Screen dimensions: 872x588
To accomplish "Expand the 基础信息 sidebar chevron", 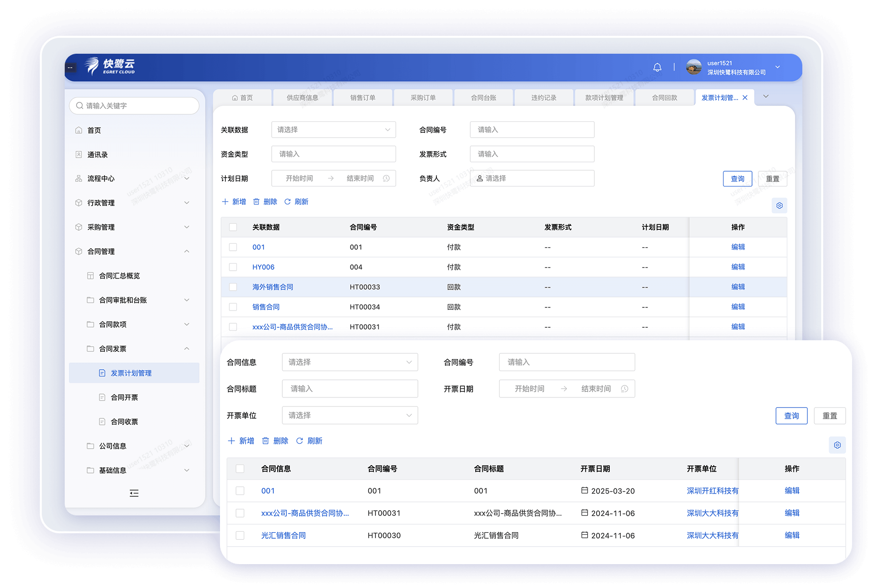I will click(x=187, y=470).
